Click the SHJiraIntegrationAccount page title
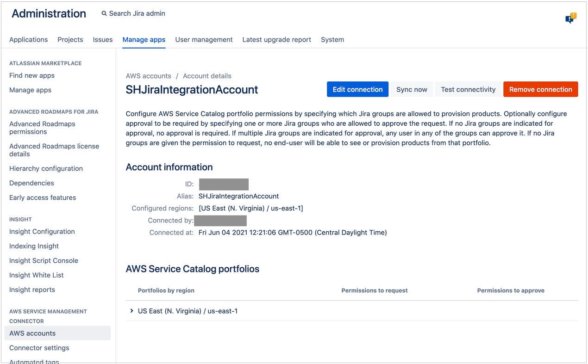The image size is (588, 364). point(192,90)
